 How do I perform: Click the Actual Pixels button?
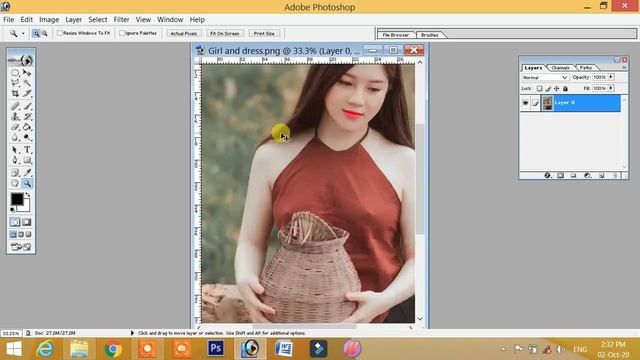pyautogui.click(x=184, y=33)
